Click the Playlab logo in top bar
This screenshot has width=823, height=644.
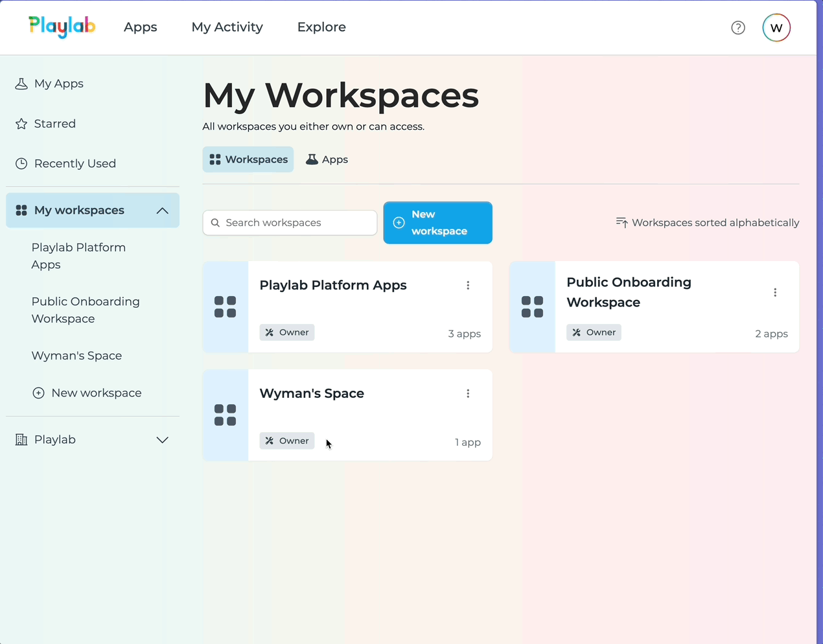tap(62, 27)
